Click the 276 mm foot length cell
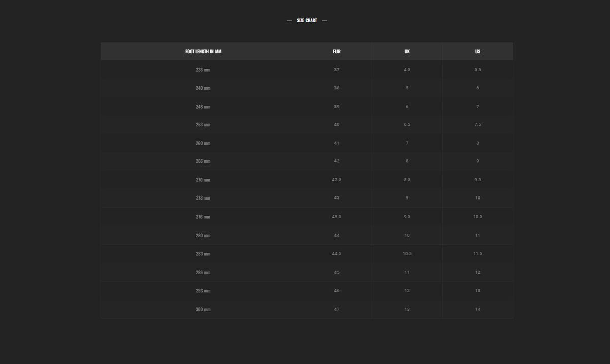The height and width of the screenshot is (364, 610). tap(203, 217)
